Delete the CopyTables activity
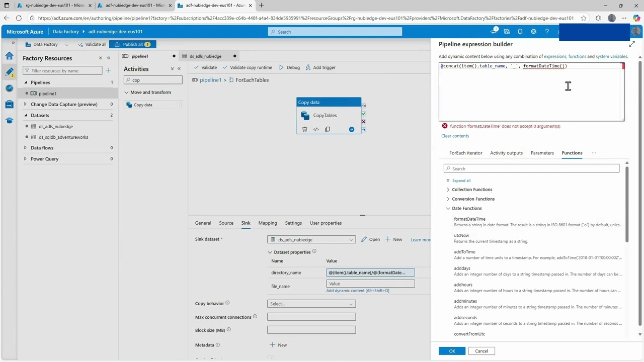The width and height of the screenshot is (644, 362). pos(304,129)
